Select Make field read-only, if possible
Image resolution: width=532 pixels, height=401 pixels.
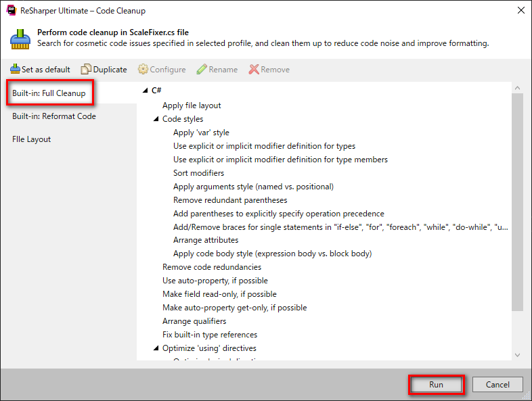[x=219, y=294]
